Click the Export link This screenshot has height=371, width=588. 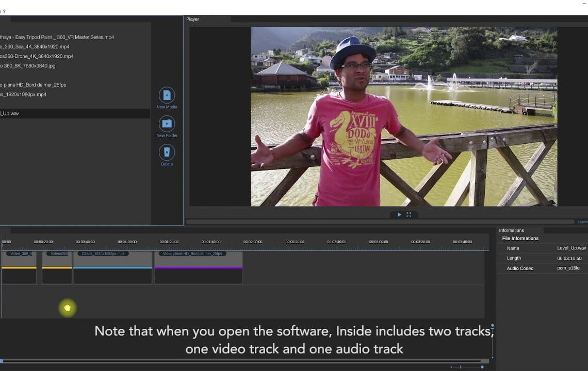[x=582, y=222]
